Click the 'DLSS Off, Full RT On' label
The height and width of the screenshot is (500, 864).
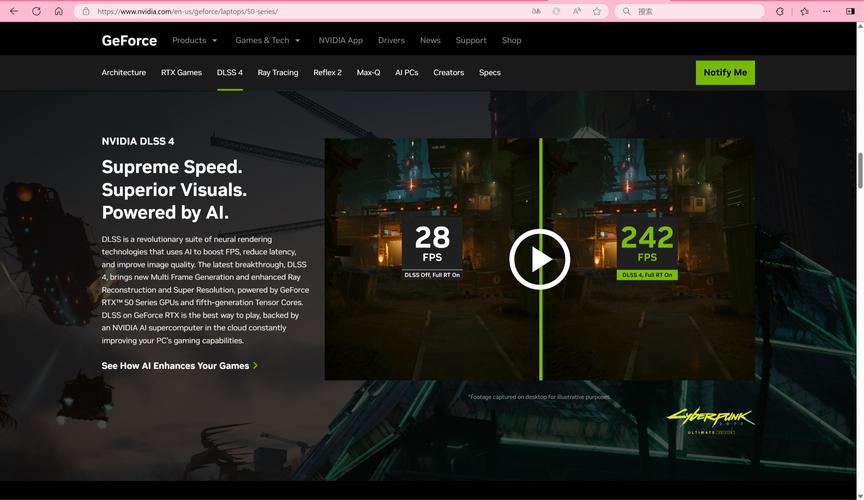coord(432,275)
